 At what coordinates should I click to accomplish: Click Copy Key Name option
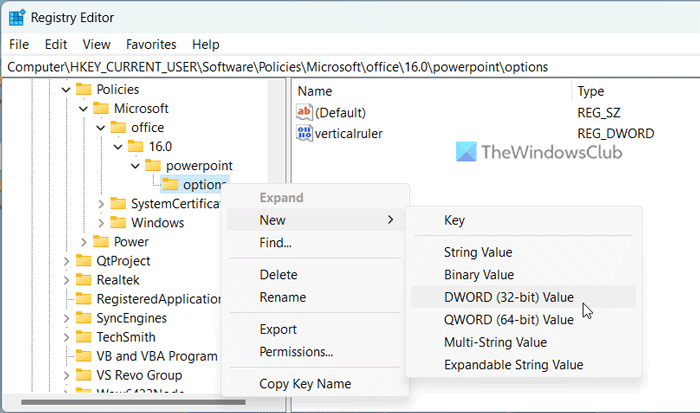pyautogui.click(x=305, y=384)
